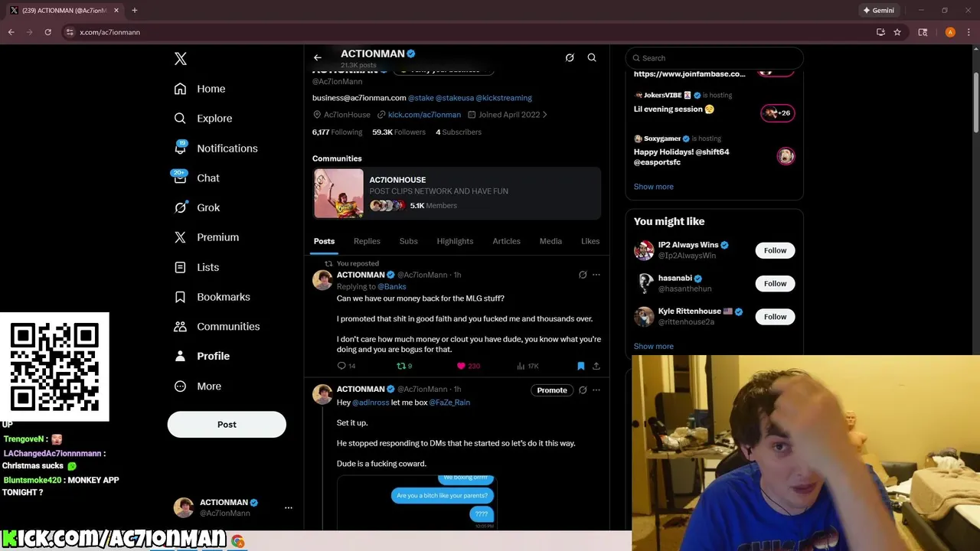This screenshot has width=980, height=551.
Task: Open Lists from sidebar
Action: pyautogui.click(x=197, y=267)
